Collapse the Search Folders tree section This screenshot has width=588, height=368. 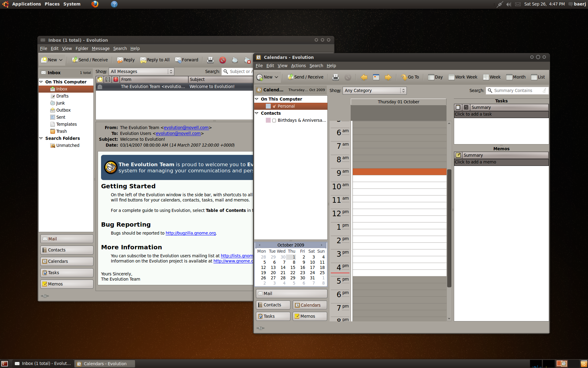[41, 138]
